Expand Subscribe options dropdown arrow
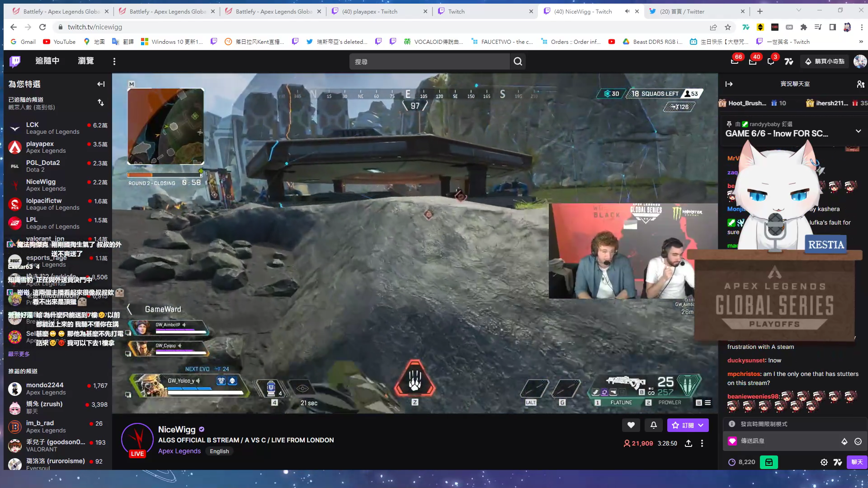Image resolution: width=868 pixels, height=488 pixels. coord(701,425)
